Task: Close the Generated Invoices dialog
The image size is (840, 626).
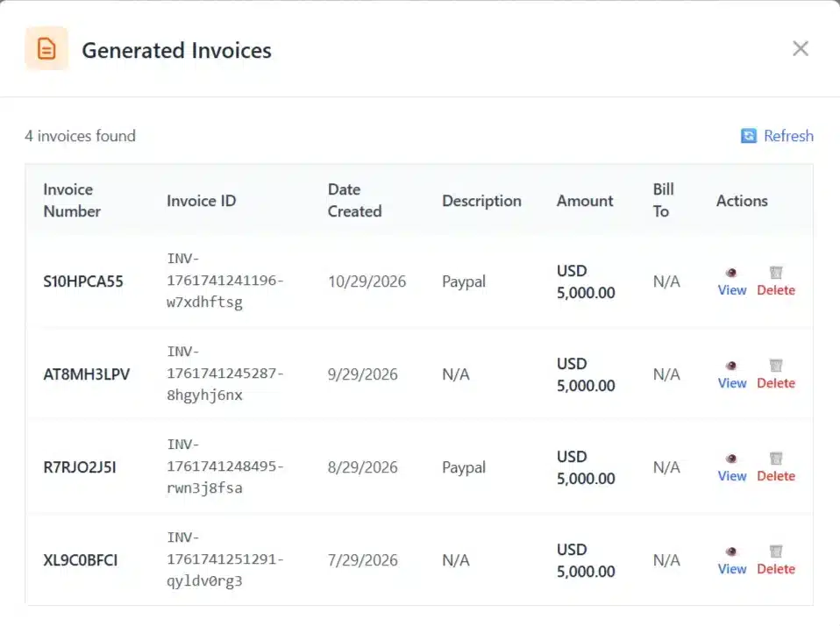Action: click(x=801, y=48)
